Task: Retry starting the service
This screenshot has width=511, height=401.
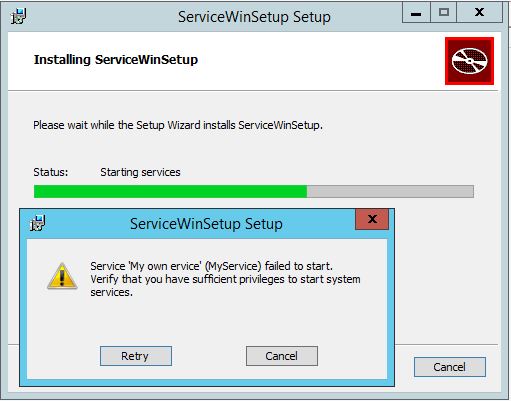Action: (136, 356)
